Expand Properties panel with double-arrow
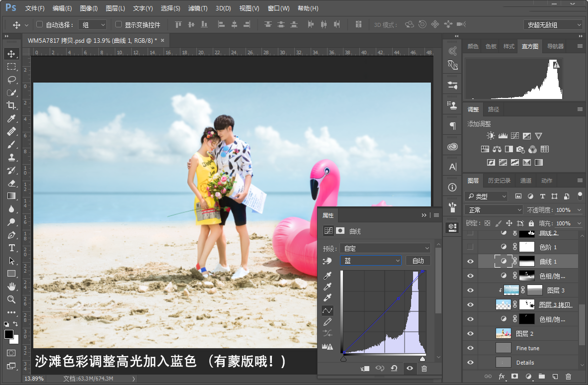Image resolution: width=588 pixels, height=385 pixels. [x=424, y=215]
